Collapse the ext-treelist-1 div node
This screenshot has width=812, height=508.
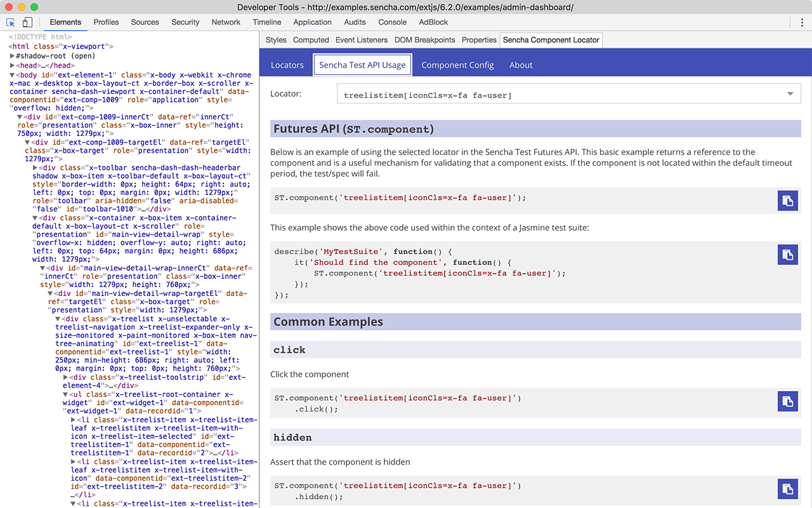[x=58, y=319]
